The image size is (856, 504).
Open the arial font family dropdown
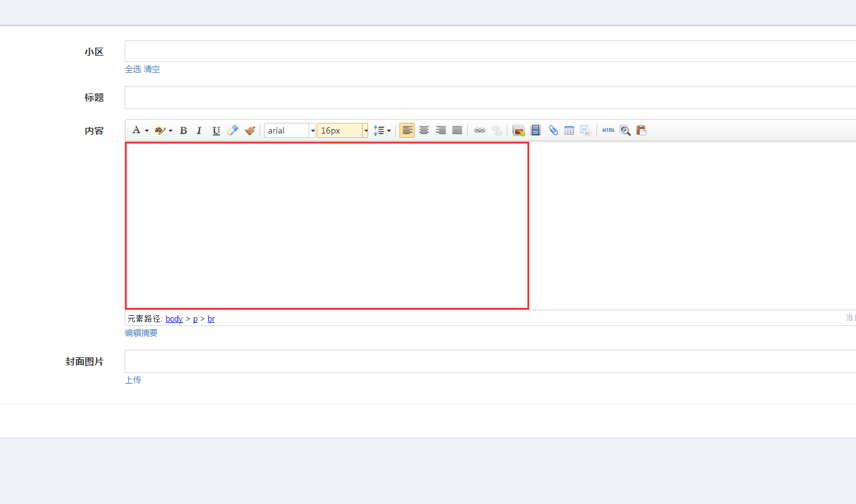[x=312, y=130]
